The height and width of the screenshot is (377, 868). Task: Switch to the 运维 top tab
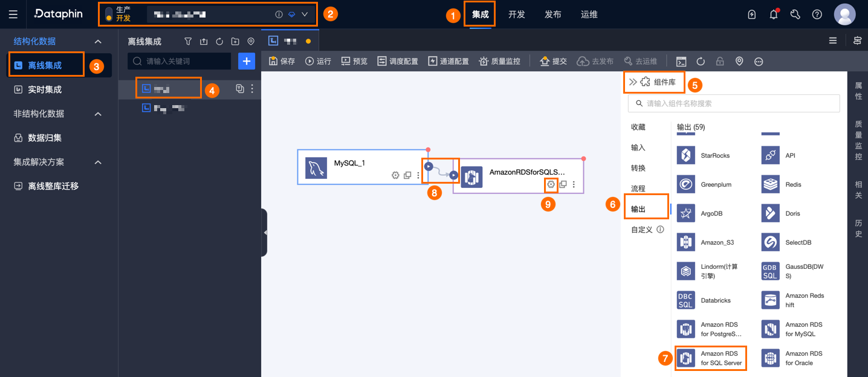coord(589,14)
